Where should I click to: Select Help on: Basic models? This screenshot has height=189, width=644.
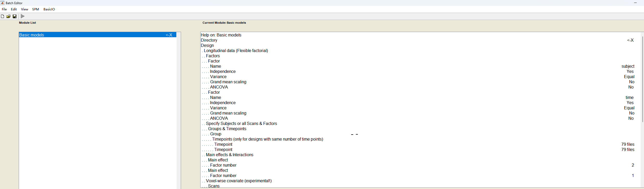[x=221, y=35]
